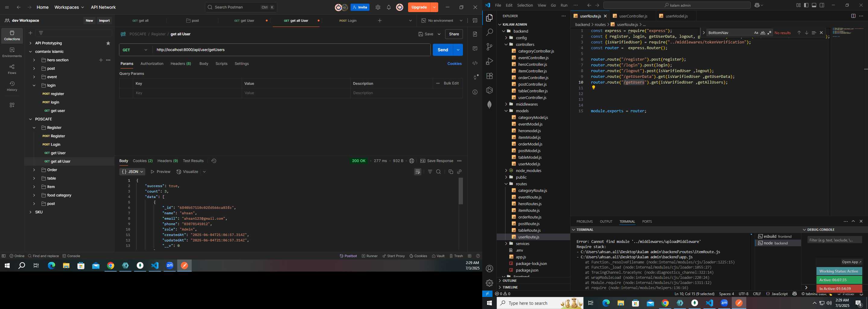This screenshot has height=309, width=868.
Task: Search within response body icon
Action: (x=439, y=172)
